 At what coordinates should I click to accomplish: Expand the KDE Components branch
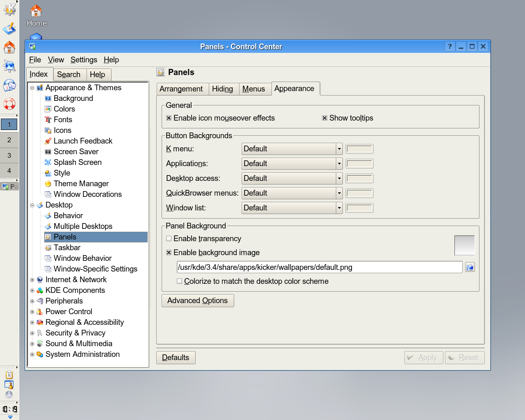(x=32, y=290)
